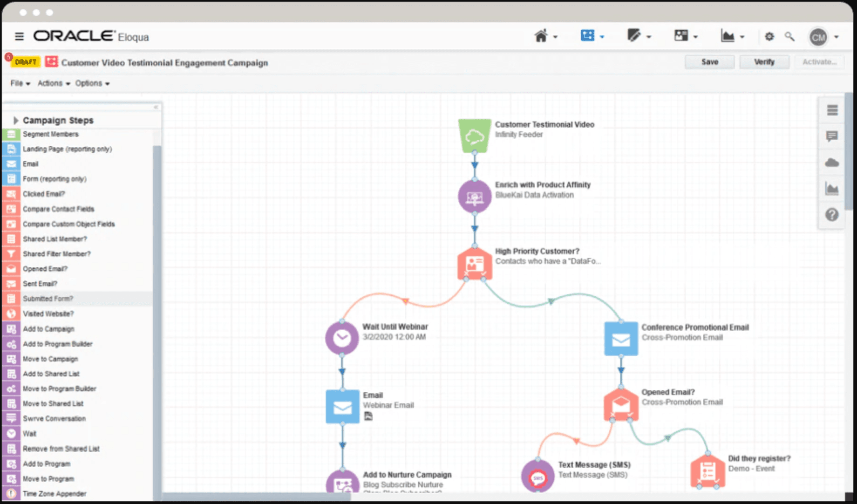This screenshot has height=504, width=857.
Task: Open the home icon dropdown
Action: point(545,36)
